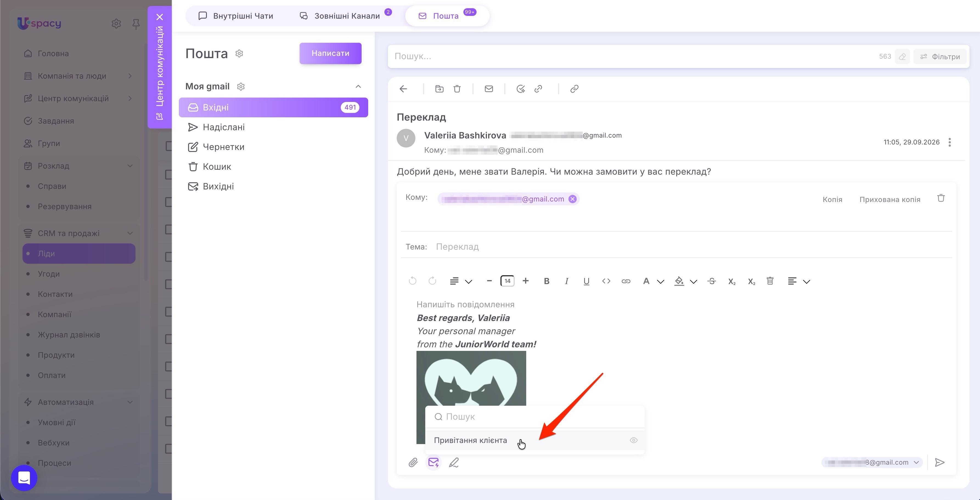980x500 pixels.
Task: Mark email unread with envelope icon
Action: point(489,89)
